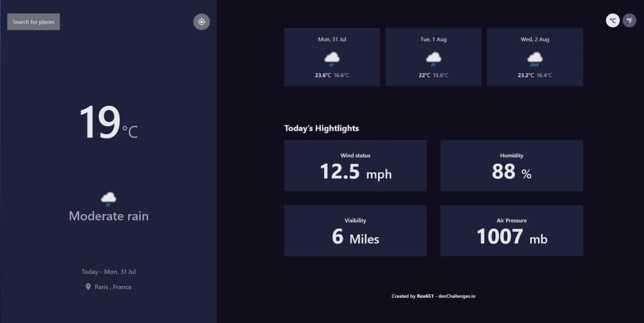This screenshot has height=323, width=644.
Task: Click the Humidity 88% value display
Action: pos(511,172)
